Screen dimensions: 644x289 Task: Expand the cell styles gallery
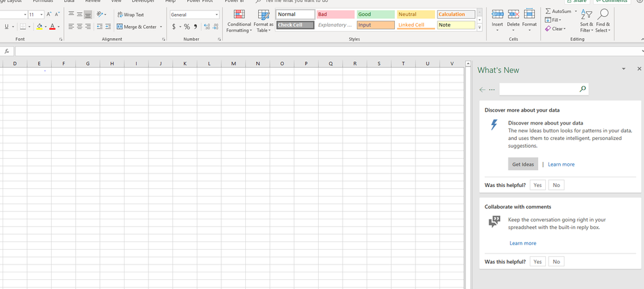click(479, 28)
